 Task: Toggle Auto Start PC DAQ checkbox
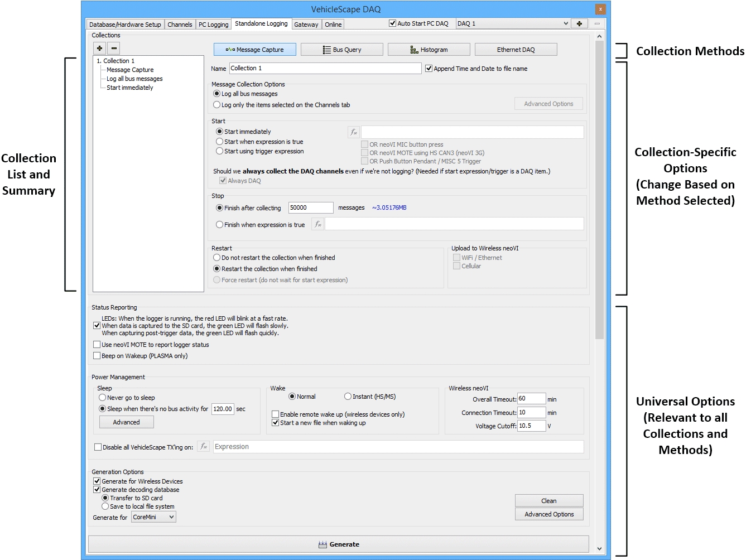tap(393, 23)
